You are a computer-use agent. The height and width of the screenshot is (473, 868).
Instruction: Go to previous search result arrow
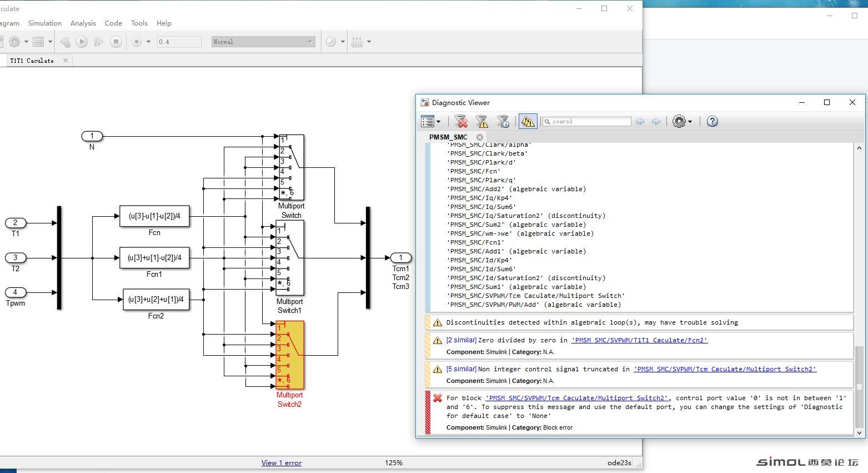coord(640,121)
